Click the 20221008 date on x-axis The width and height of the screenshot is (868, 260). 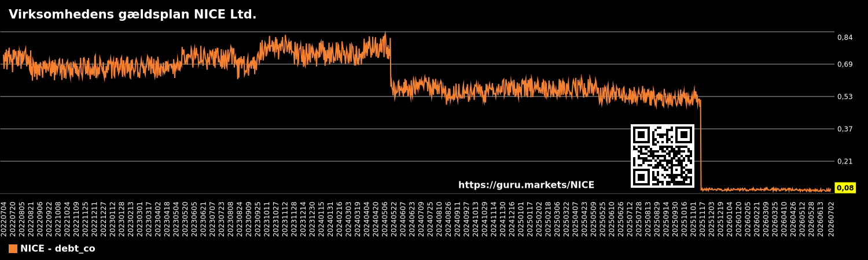58,218
